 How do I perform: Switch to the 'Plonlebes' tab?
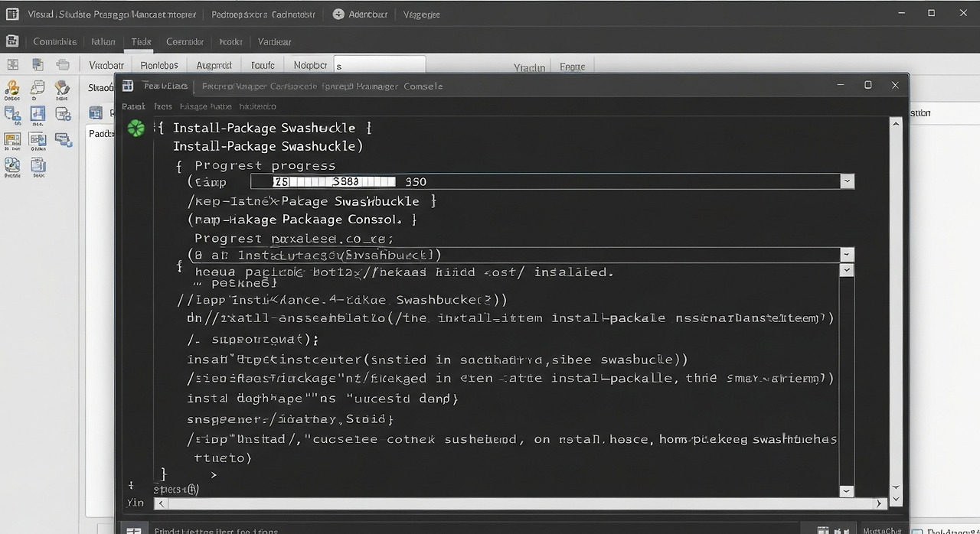(159, 66)
